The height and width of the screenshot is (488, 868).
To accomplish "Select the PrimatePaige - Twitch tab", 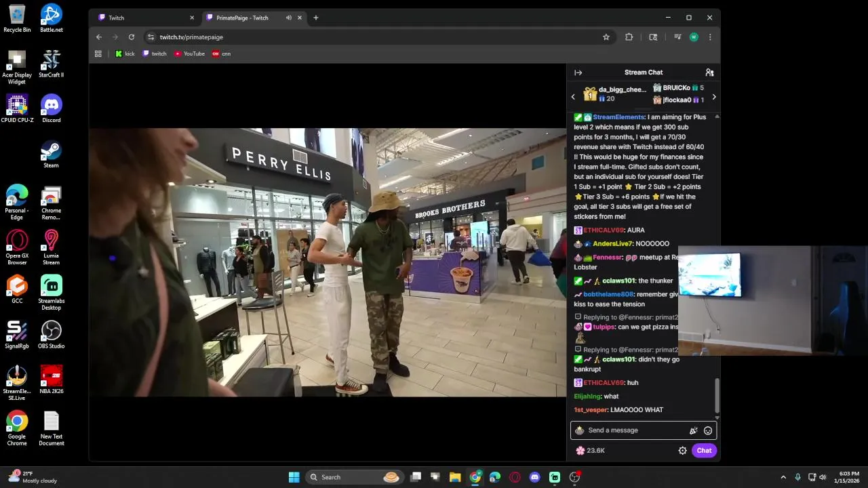I will click(252, 18).
